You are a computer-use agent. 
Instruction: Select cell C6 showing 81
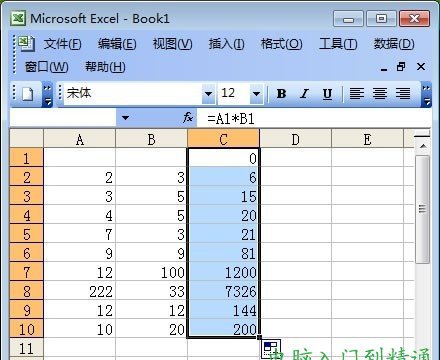pyautogui.click(x=223, y=253)
